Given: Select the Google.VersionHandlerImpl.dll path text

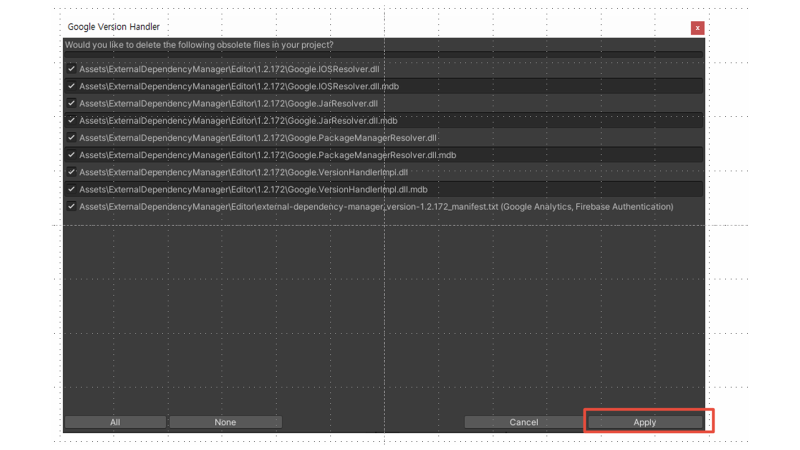Looking at the screenshot, I should click(x=243, y=172).
